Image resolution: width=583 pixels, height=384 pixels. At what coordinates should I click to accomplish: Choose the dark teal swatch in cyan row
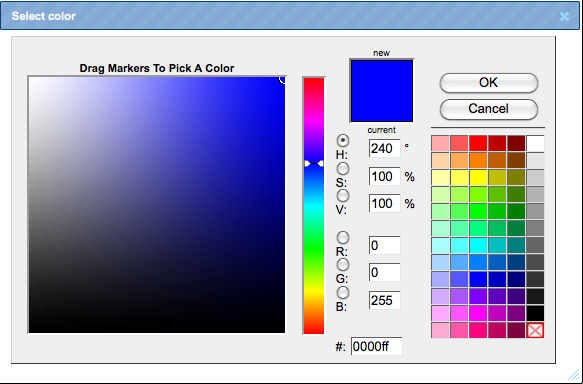pyautogui.click(x=516, y=245)
